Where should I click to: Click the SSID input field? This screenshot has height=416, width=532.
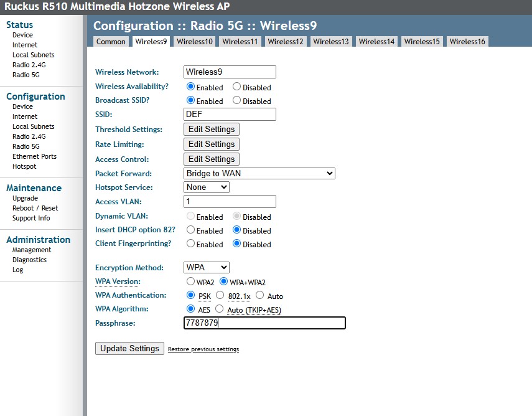(230, 115)
